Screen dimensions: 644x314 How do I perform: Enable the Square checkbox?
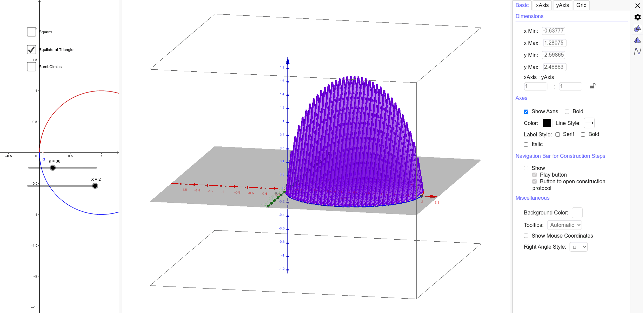point(31,32)
